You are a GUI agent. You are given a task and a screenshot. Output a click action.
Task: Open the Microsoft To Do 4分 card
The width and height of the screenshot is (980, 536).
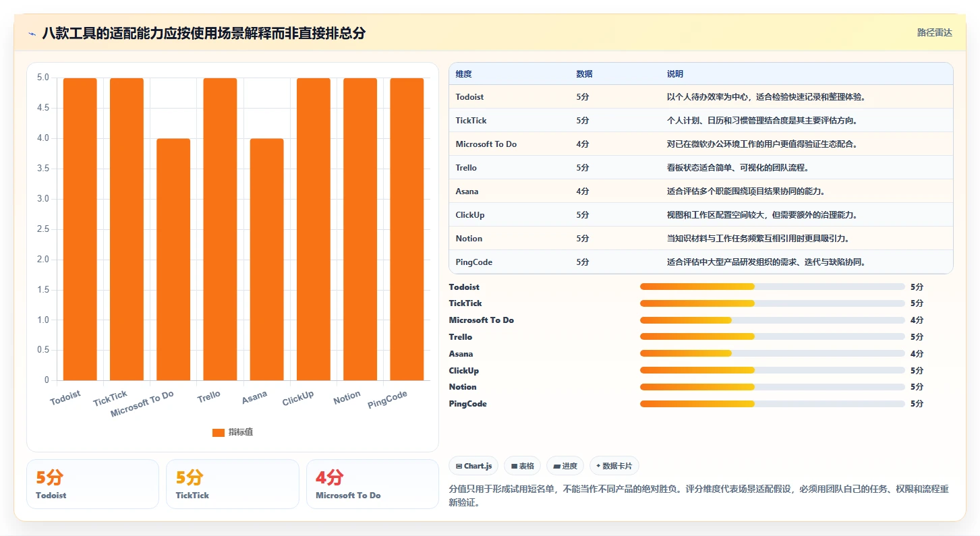tap(372, 484)
